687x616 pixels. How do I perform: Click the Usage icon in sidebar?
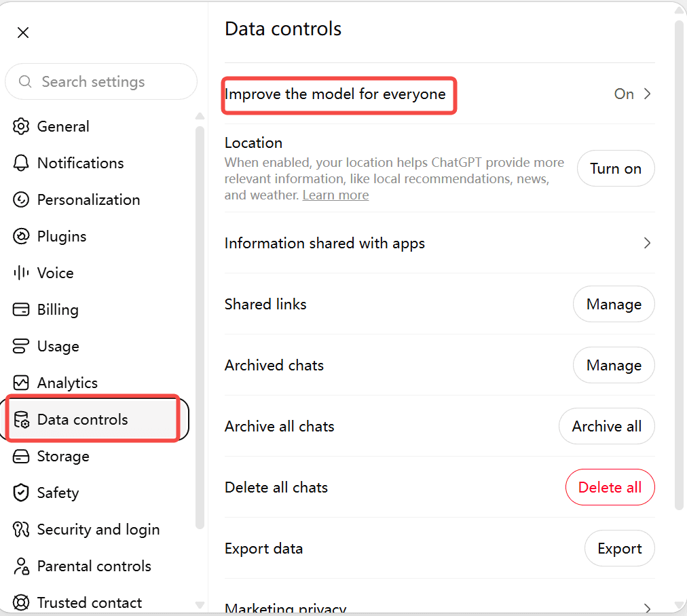pyautogui.click(x=21, y=346)
